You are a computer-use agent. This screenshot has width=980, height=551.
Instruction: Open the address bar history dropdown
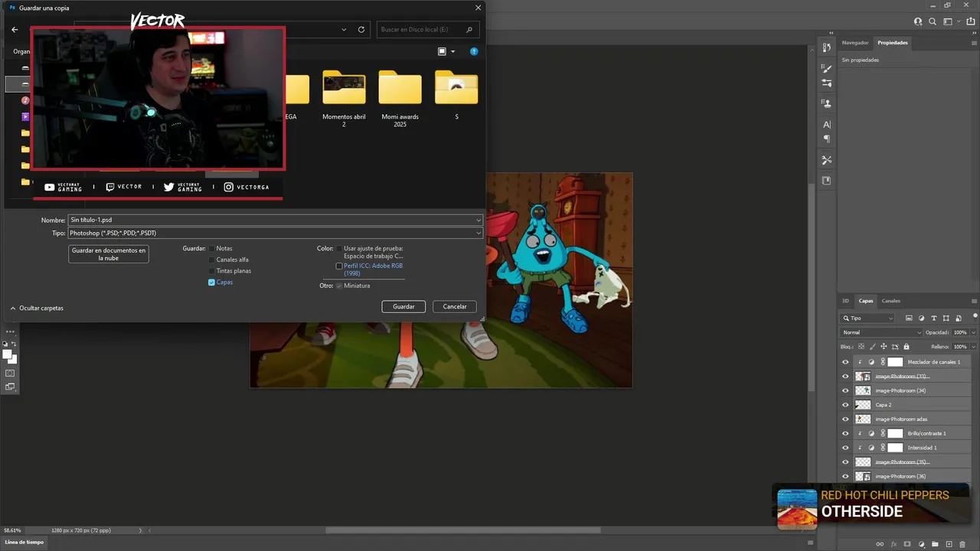[x=344, y=29]
